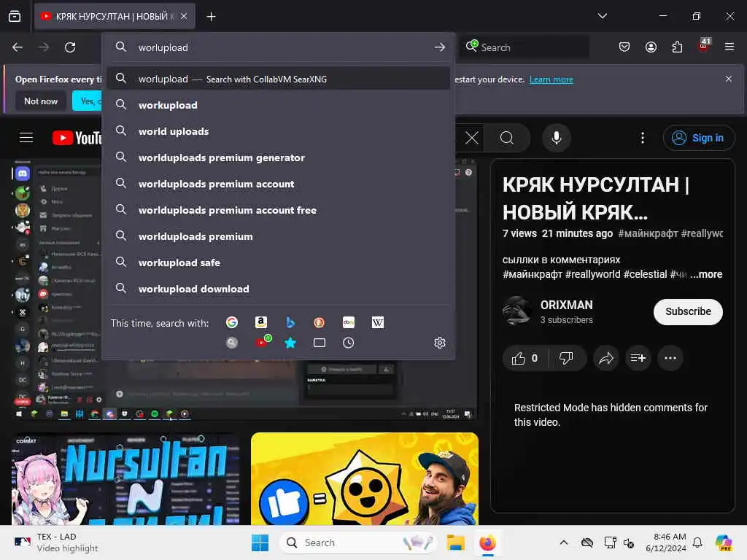Image resolution: width=747 pixels, height=560 pixels.
Task: Expand the video description with ...more
Action: 706,274
